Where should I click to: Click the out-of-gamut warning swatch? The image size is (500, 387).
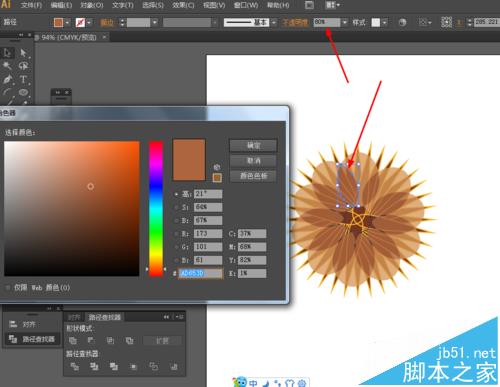(217, 177)
